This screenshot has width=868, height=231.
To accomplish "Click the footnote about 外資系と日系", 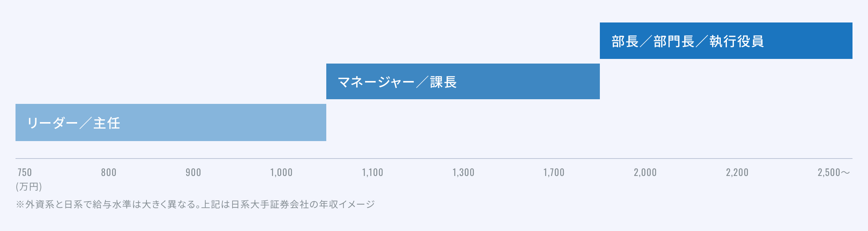I will (x=195, y=204).
